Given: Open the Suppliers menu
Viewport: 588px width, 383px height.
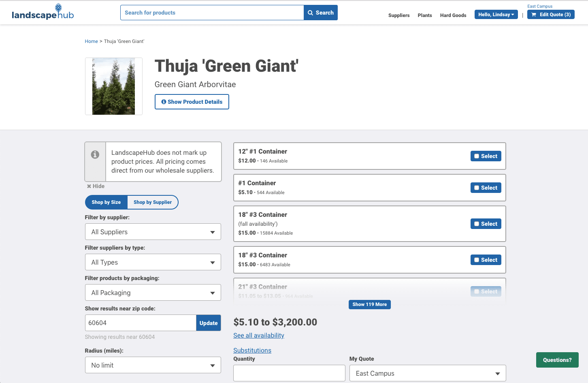Looking at the screenshot, I should (399, 15).
